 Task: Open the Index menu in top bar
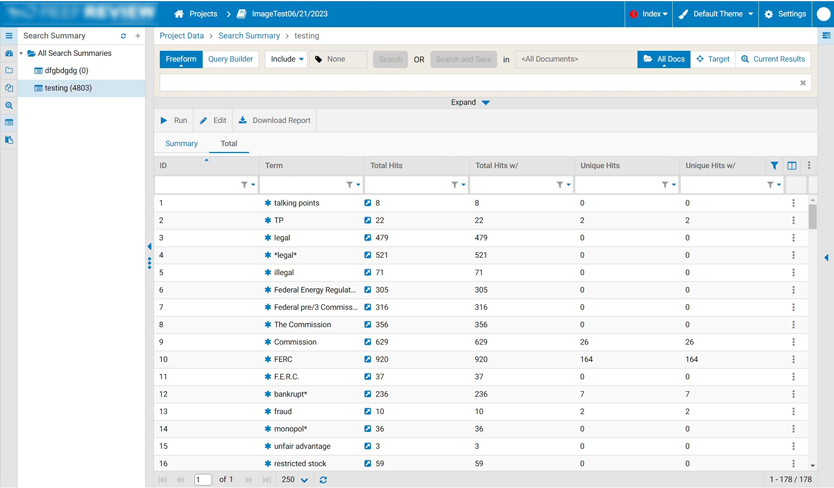point(649,14)
